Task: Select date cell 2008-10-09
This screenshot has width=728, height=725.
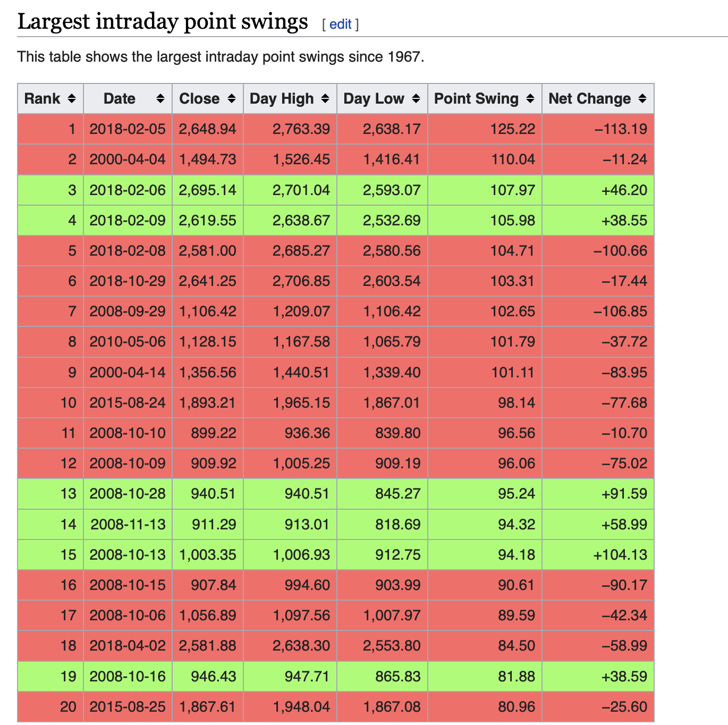Action: click(x=128, y=463)
